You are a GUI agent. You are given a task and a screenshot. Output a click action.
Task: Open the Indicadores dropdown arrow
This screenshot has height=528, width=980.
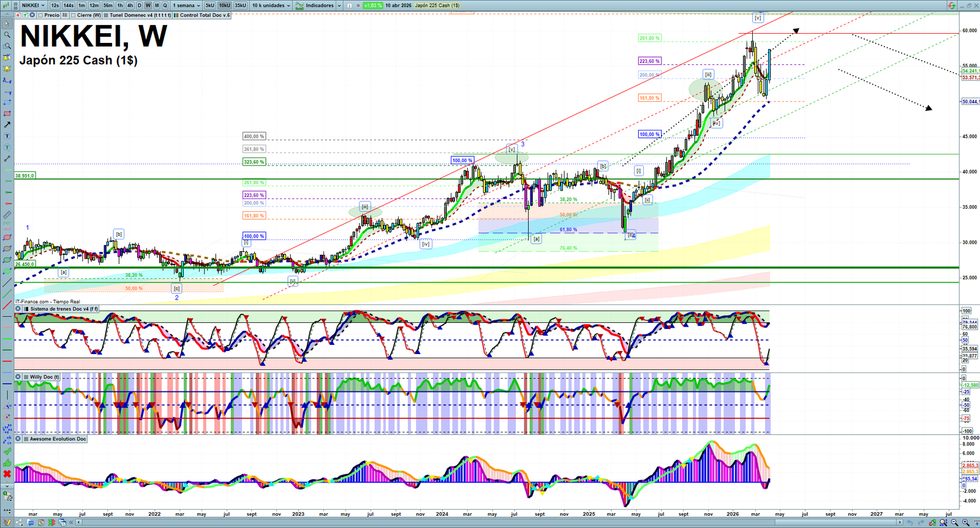(x=339, y=6)
